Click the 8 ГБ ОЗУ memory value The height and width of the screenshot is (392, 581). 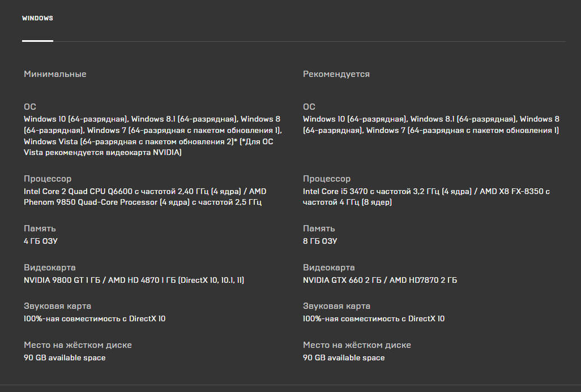(x=320, y=241)
